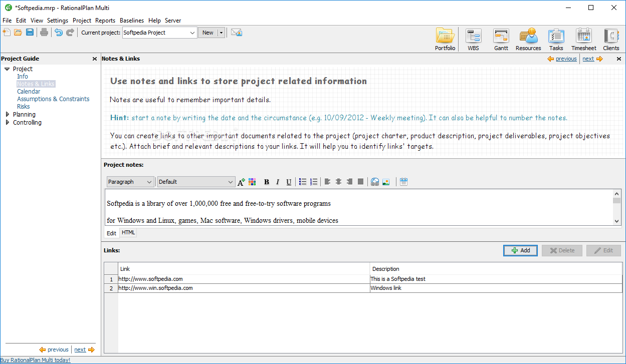The image size is (626, 364).
Task: Select Calendar in the Project Guide
Action: [x=29, y=92]
